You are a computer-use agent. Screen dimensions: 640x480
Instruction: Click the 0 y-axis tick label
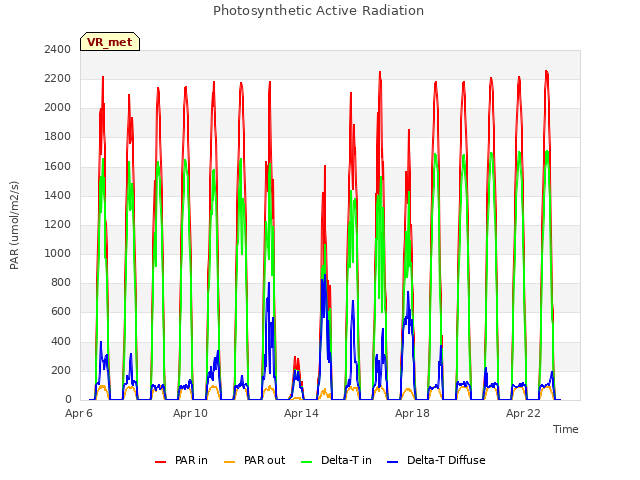pyautogui.click(x=68, y=400)
